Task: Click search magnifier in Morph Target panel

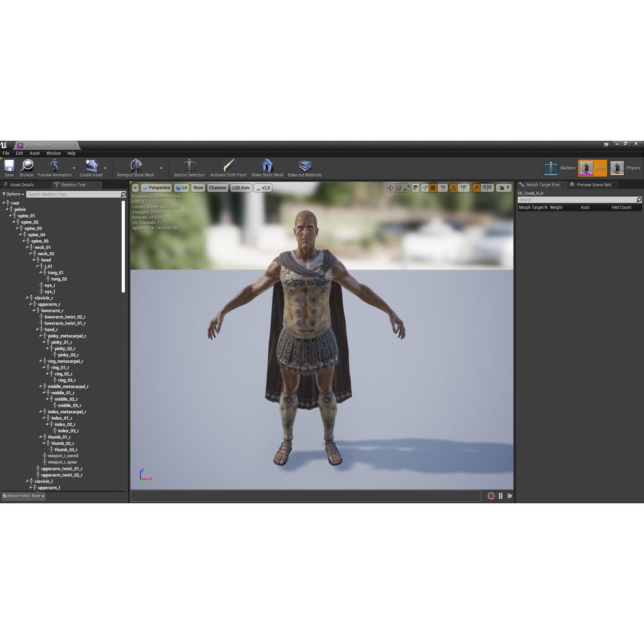Action: tap(639, 200)
